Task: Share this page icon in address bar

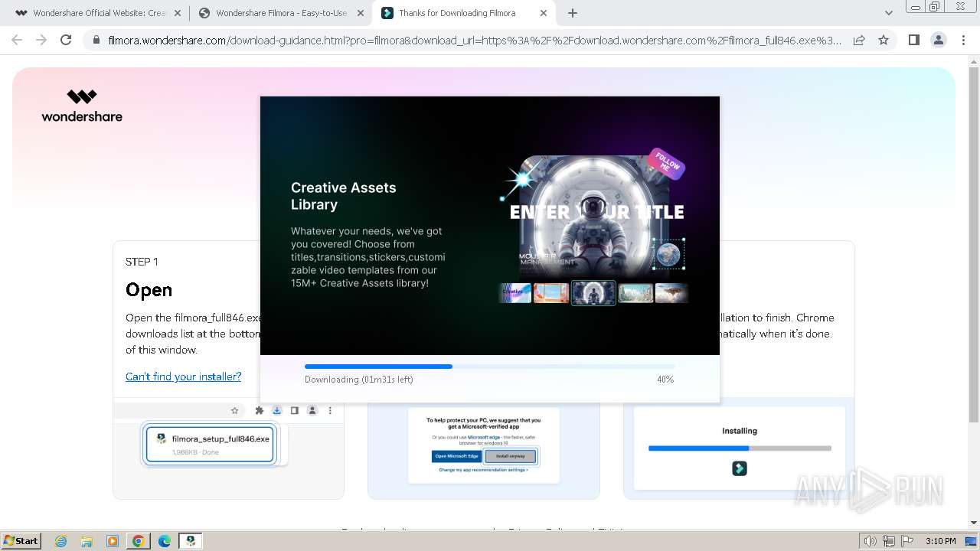Action: pyautogui.click(x=859, y=40)
